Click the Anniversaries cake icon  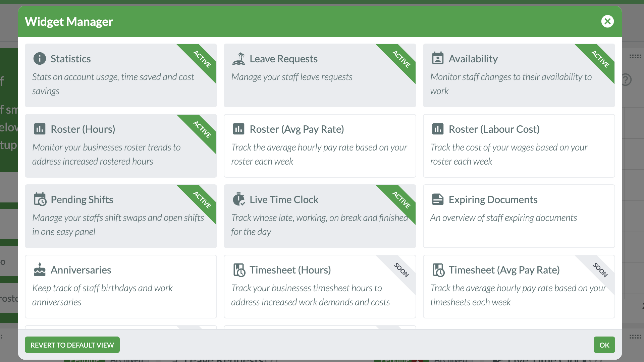tap(40, 270)
